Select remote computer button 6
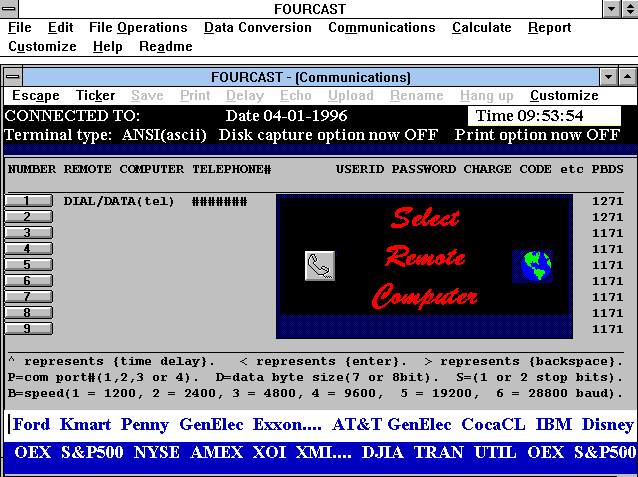638x477 pixels. pos(28,280)
